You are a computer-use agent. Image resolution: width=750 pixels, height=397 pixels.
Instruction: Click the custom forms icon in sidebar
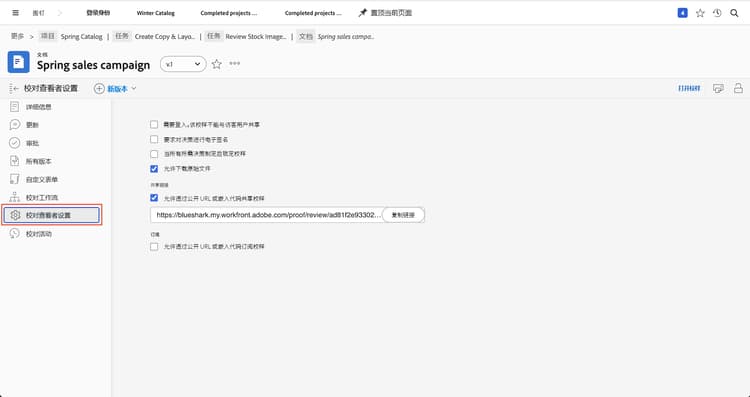(15, 179)
